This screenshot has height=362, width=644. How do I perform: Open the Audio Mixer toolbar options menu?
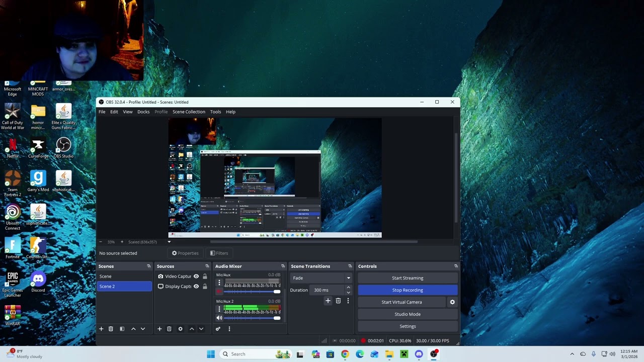pos(229,329)
